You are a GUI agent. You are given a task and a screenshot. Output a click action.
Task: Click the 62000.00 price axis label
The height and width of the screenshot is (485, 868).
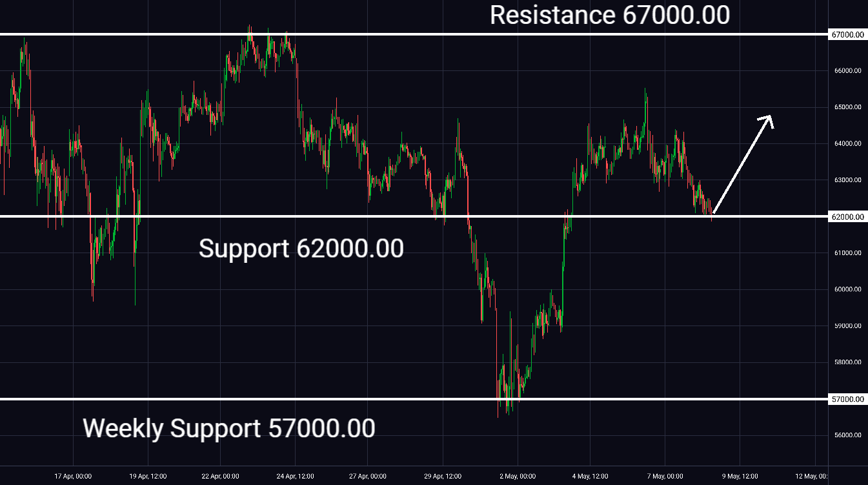click(848, 217)
